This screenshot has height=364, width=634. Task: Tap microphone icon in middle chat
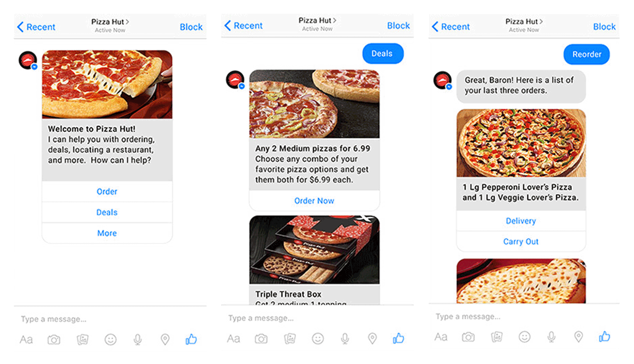coord(345,338)
